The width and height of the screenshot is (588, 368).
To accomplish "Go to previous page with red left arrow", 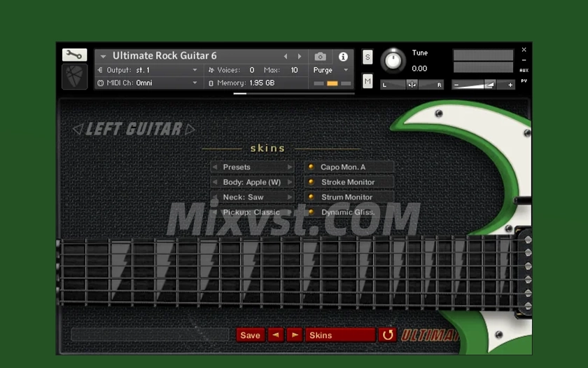I will 276,335.
